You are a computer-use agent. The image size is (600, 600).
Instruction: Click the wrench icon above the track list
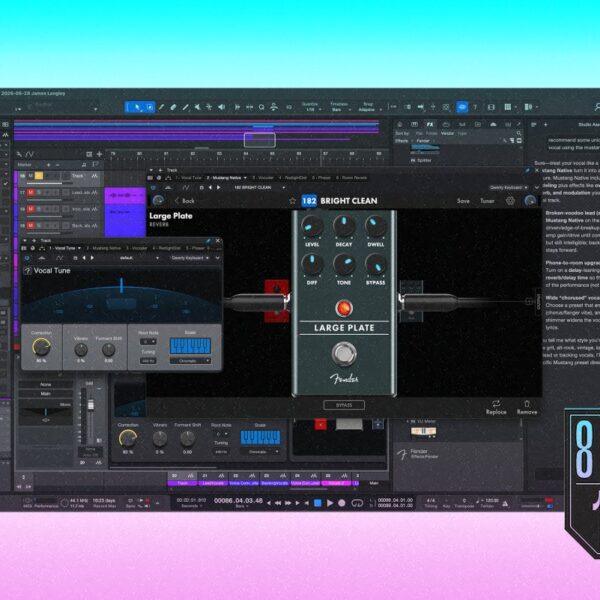(19, 154)
